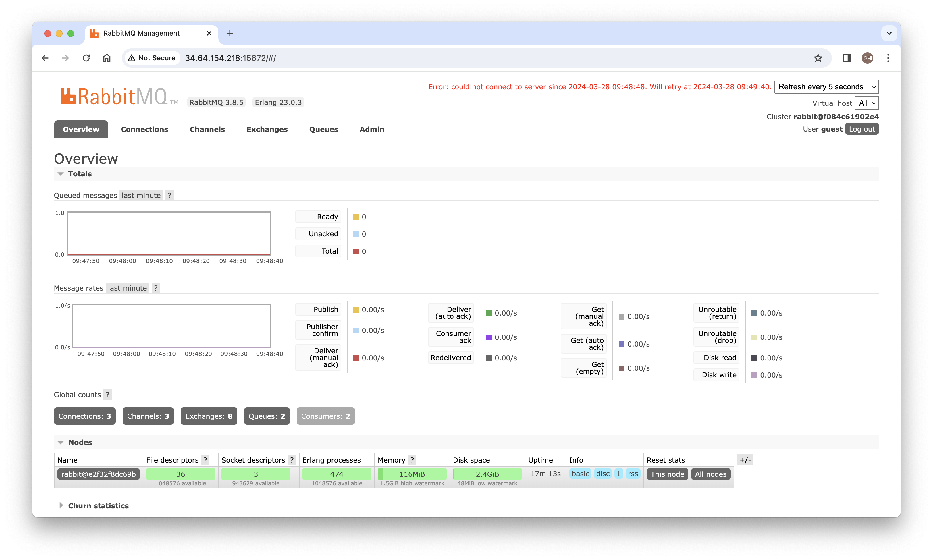Open Virtual host dropdown
Image resolution: width=933 pixels, height=560 pixels.
[x=867, y=103]
